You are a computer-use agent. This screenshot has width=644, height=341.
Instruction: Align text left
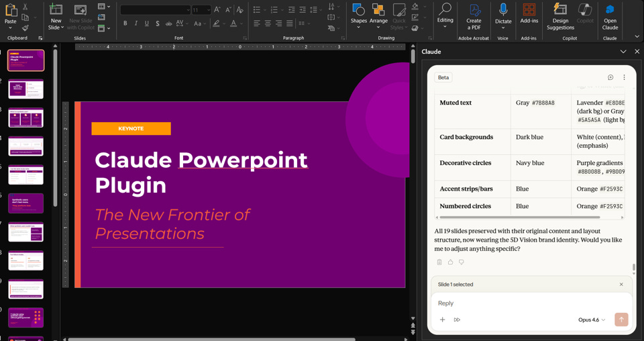coord(257,23)
